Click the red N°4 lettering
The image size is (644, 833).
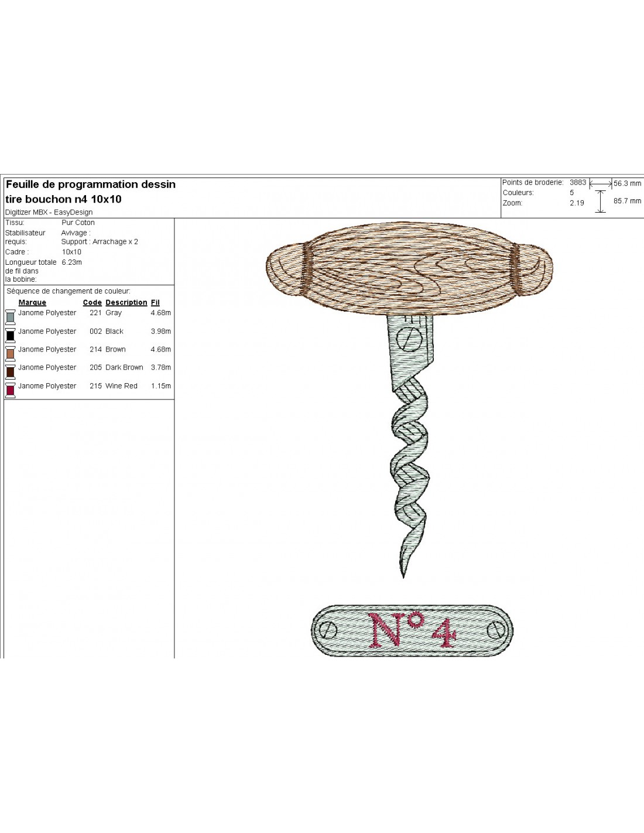click(x=413, y=630)
